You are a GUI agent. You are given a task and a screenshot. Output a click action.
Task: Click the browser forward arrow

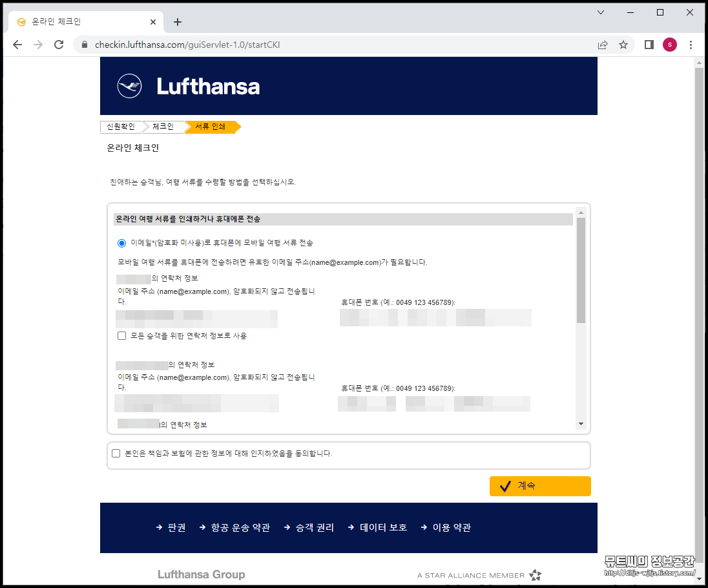click(x=38, y=45)
